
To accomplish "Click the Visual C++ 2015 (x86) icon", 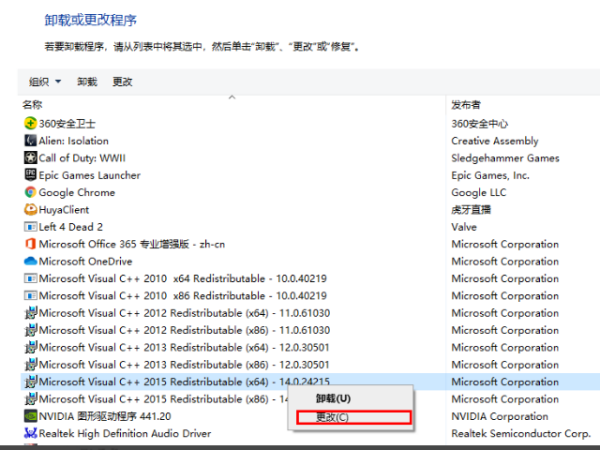I will [30, 399].
